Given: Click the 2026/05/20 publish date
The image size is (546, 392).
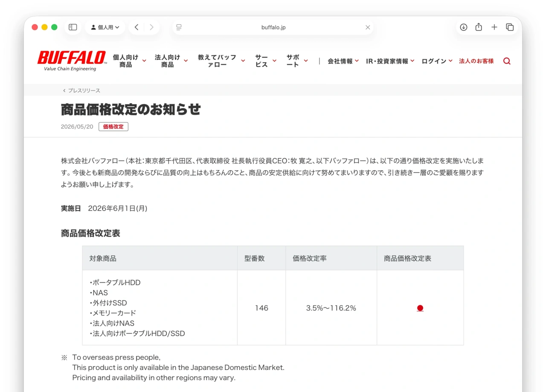Looking at the screenshot, I should click(x=77, y=127).
